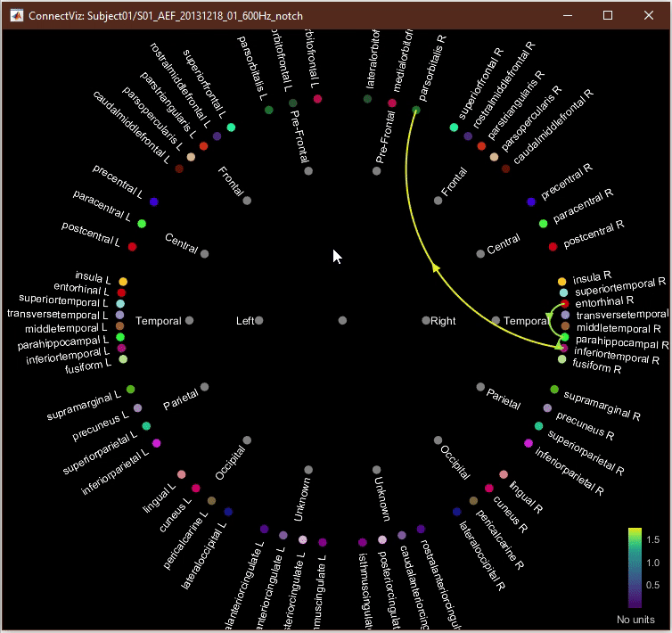Click the left hemisphere Frontal hub node
This screenshot has width=672, height=633.
point(247,201)
